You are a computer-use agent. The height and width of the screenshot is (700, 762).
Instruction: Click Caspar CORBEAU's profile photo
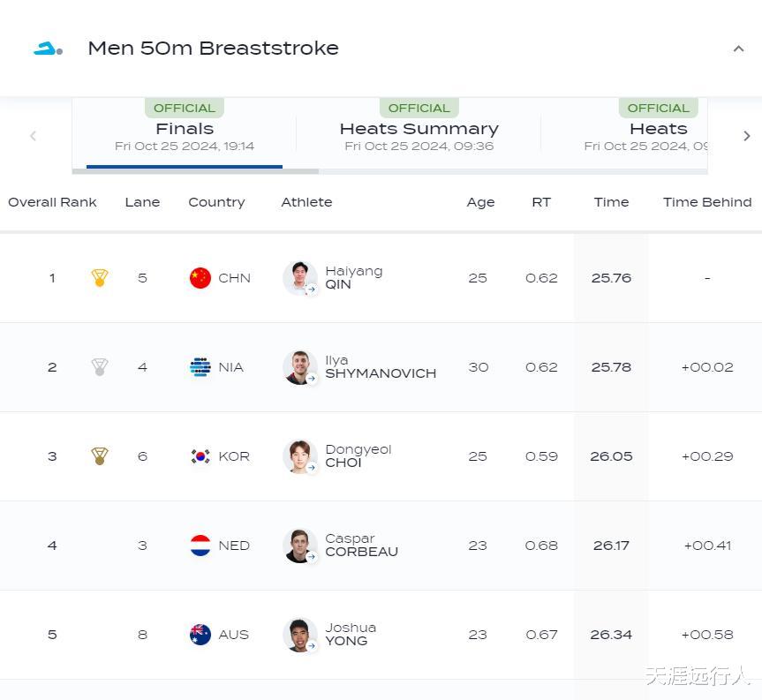[299, 546]
